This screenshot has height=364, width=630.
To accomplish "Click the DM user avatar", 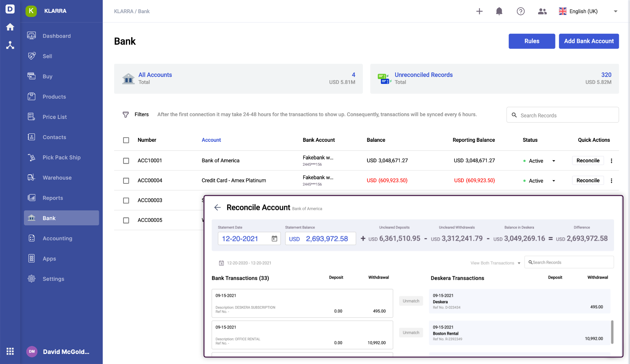I will [x=32, y=352].
